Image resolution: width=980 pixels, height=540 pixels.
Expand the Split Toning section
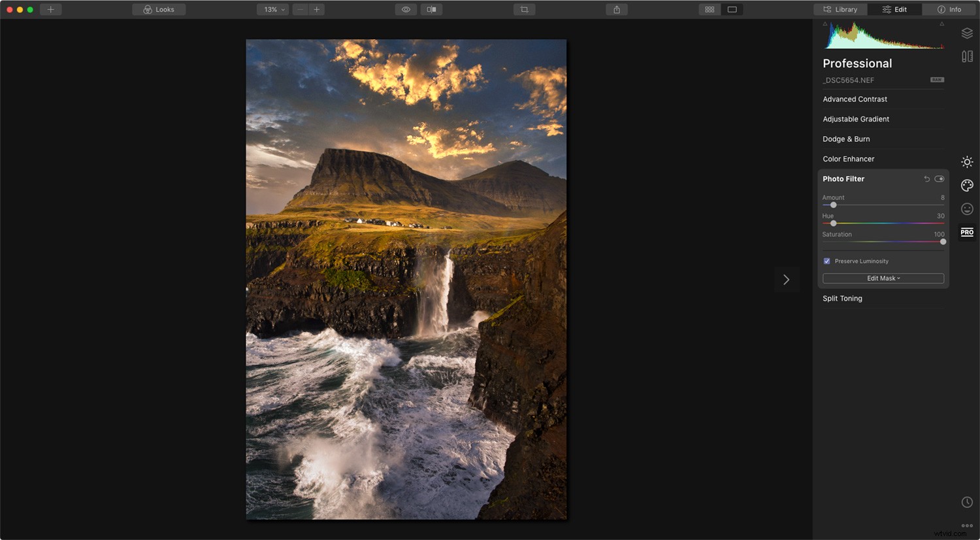[x=842, y=298]
